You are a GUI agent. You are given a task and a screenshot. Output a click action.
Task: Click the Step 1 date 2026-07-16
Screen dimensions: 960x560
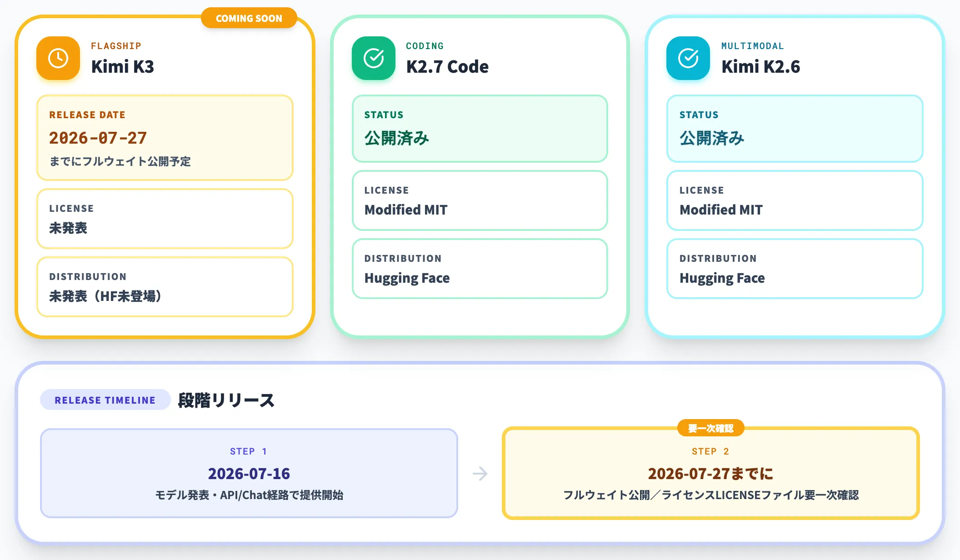click(249, 474)
